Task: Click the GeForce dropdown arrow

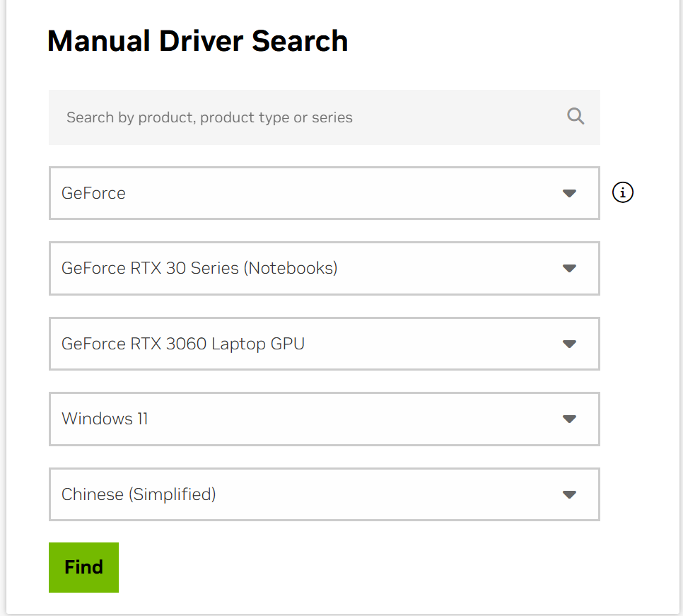Action: point(569,193)
